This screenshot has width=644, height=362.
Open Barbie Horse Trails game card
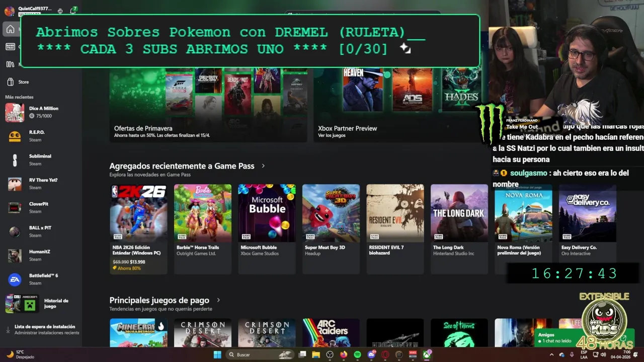[x=203, y=229]
